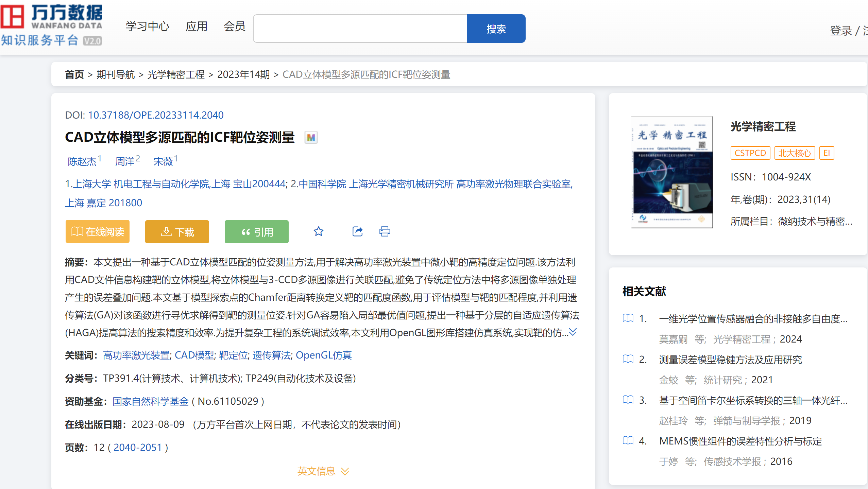Click the 搜索 button
Viewport: 868px width, 489px height.
(496, 29)
